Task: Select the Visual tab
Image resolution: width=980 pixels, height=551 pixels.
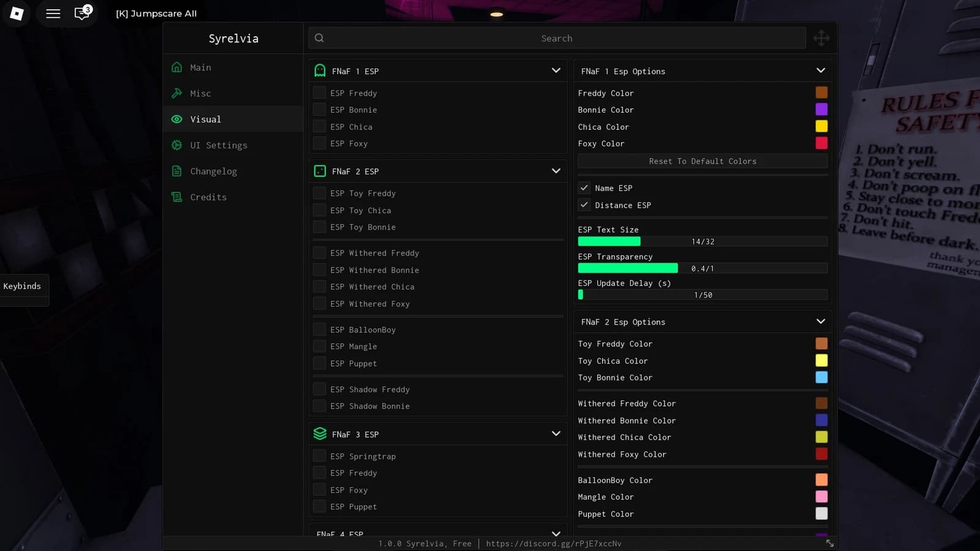Action: [233, 119]
